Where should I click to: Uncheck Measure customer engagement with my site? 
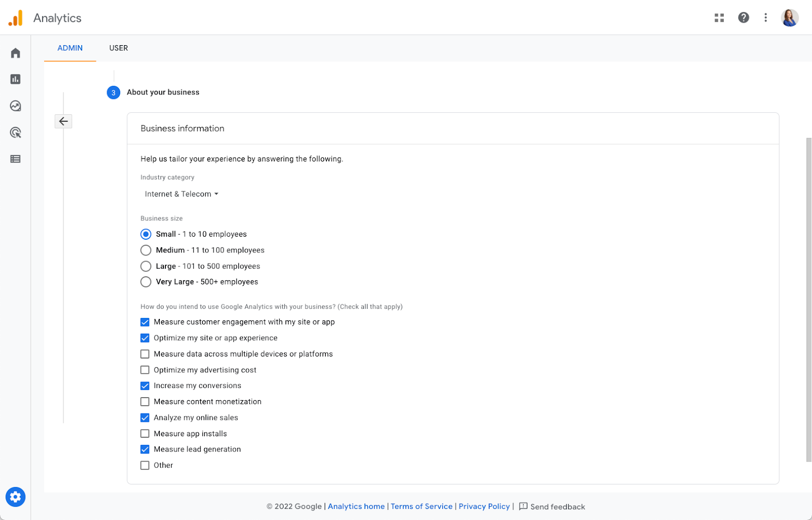pyautogui.click(x=145, y=322)
